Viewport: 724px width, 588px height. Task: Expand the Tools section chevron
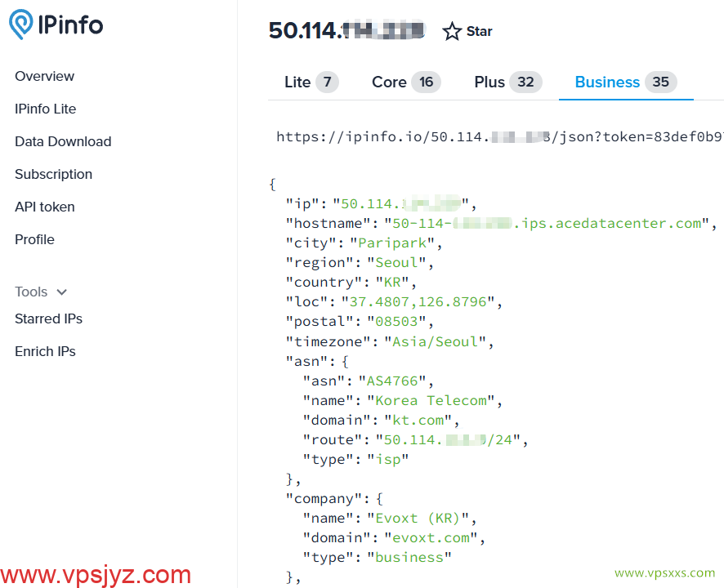click(x=62, y=292)
